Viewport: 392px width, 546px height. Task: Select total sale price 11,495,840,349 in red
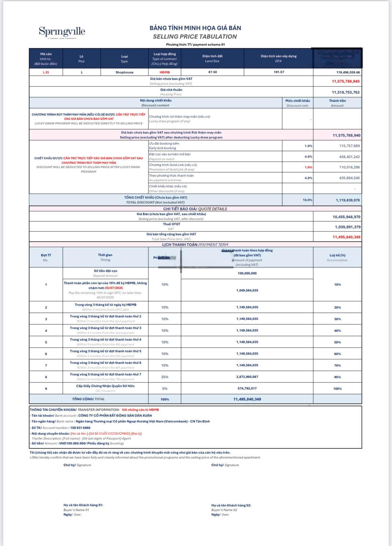click(x=347, y=237)
